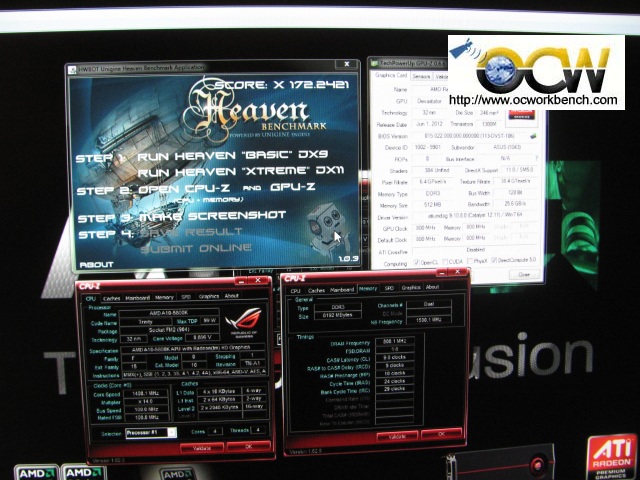Close the HWBOT Heaven Benchmark window

pos(346,64)
